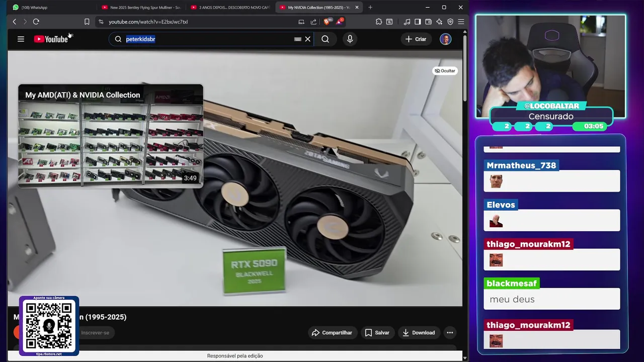Switch to the Bentley Flying Spur tab
Screen dimensions: 644x362
pos(141,8)
